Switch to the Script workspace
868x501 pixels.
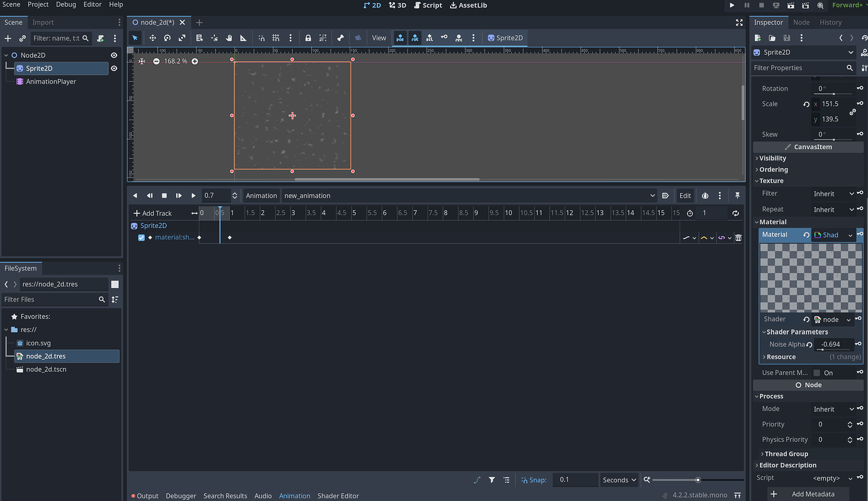[428, 5]
